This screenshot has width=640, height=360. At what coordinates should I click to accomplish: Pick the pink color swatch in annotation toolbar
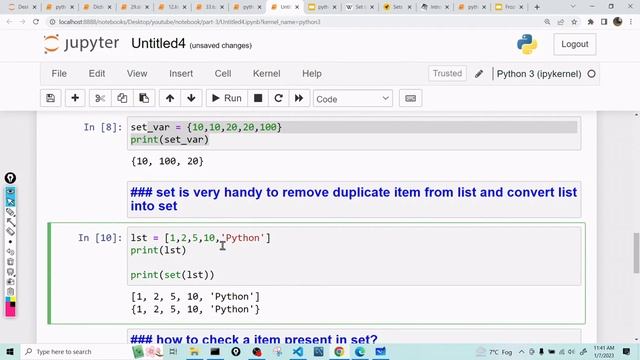[x=10, y=311]
